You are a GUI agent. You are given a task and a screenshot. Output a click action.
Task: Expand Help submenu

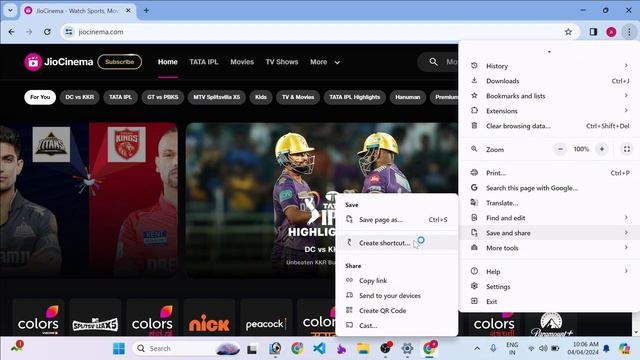(x=549, y=271)
